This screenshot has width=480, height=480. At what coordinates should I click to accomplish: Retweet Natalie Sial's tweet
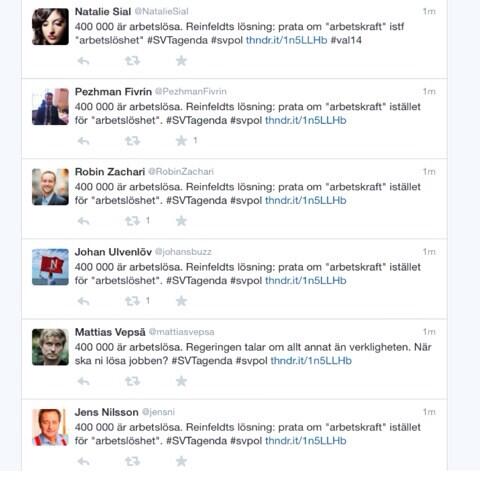[x=132, y=61]
